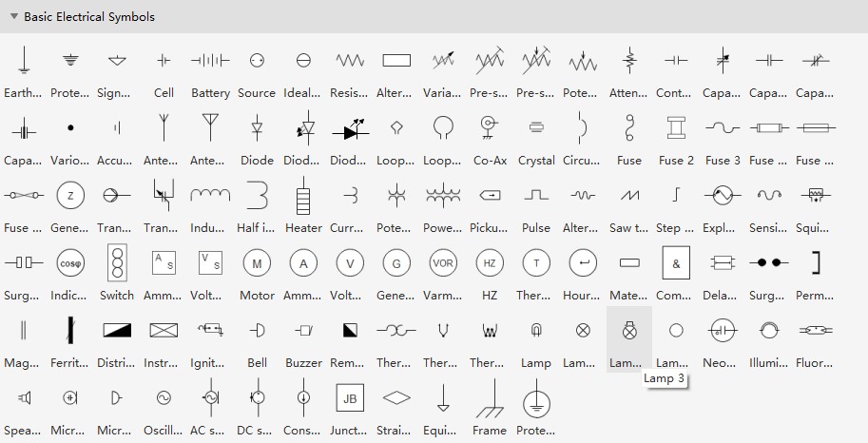Select the Permanent magnet bracket symbol

[x=816, y=263]
